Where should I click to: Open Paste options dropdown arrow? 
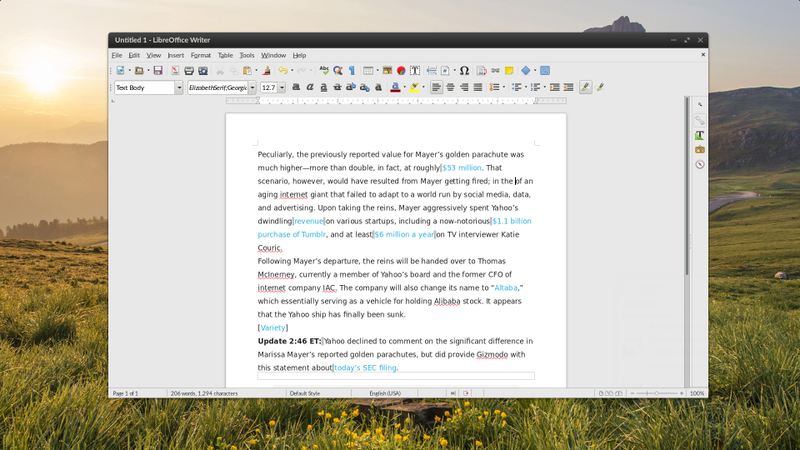[256, 70]
